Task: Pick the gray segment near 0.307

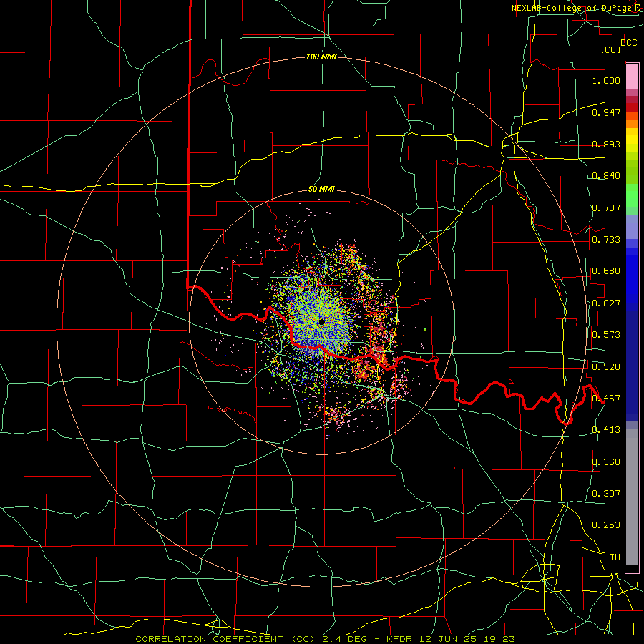Action: point(632,497)
